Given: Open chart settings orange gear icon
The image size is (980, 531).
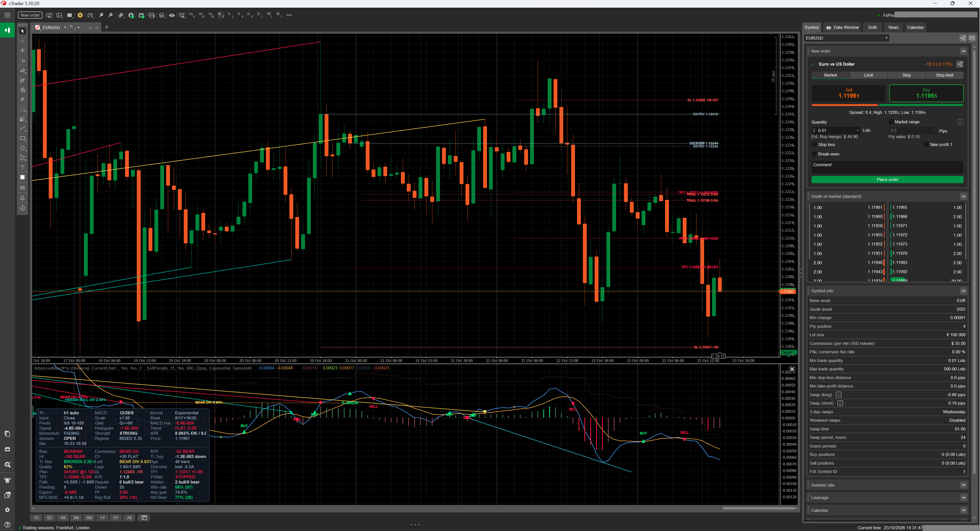Looking at the screenshot, I should click(80, 15).
